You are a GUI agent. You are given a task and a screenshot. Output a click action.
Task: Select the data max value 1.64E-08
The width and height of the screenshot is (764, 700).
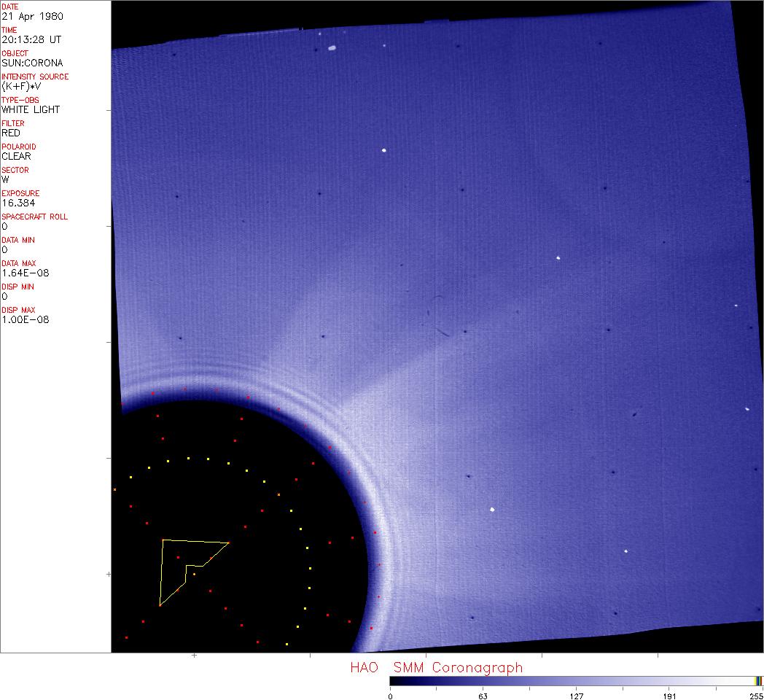coord(25,273)
